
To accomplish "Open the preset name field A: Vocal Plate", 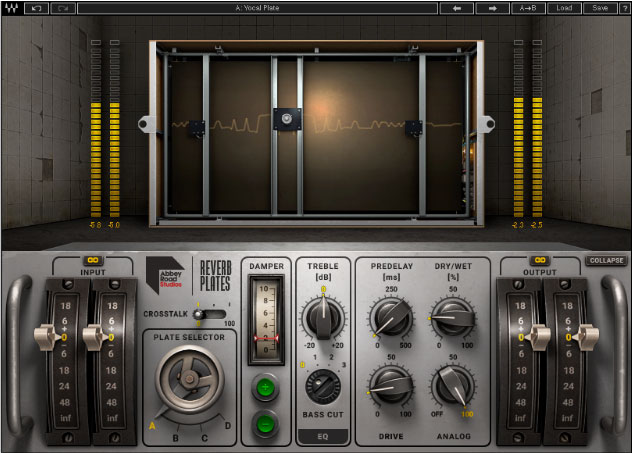I will [x=257, y=8].
